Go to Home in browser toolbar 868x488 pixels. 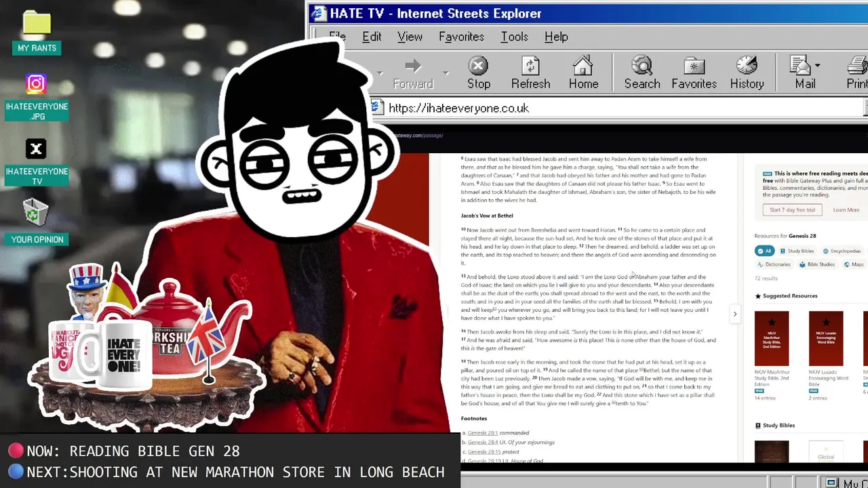[x=583, y=73]
